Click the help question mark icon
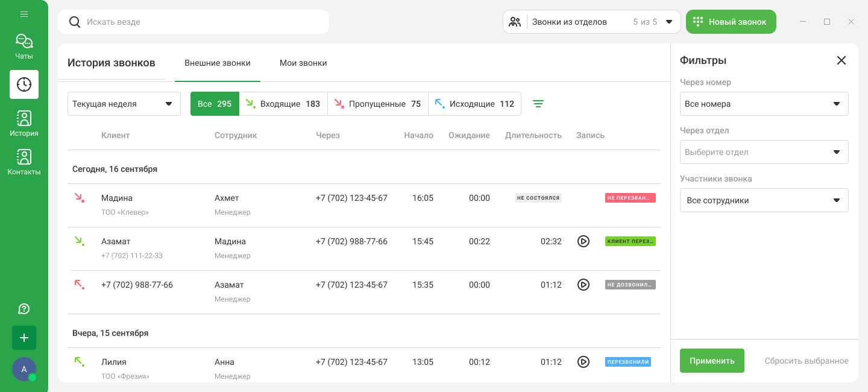868x392 pixels. tap(24, 309)
